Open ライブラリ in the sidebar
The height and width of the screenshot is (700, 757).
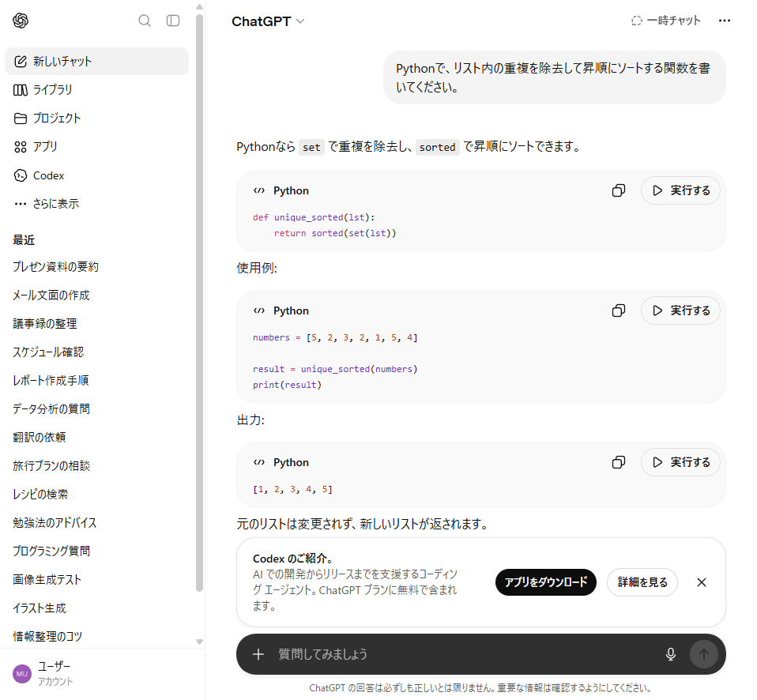click(96, 90)
